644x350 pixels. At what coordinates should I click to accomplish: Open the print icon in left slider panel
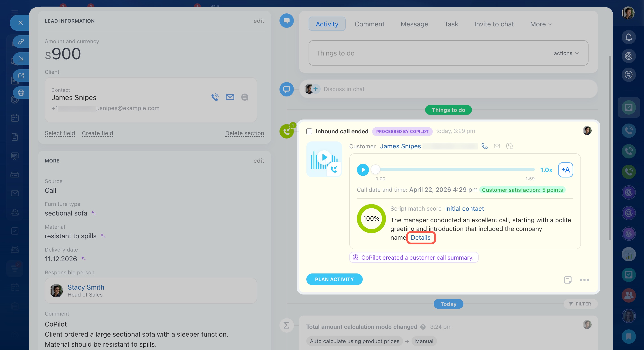[x=21, y=92]
